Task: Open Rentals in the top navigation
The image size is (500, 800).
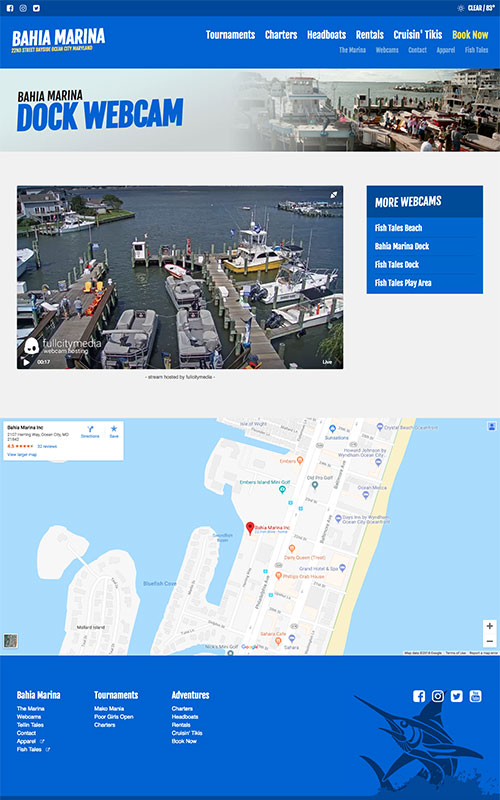Action: (x=370, y=35)
